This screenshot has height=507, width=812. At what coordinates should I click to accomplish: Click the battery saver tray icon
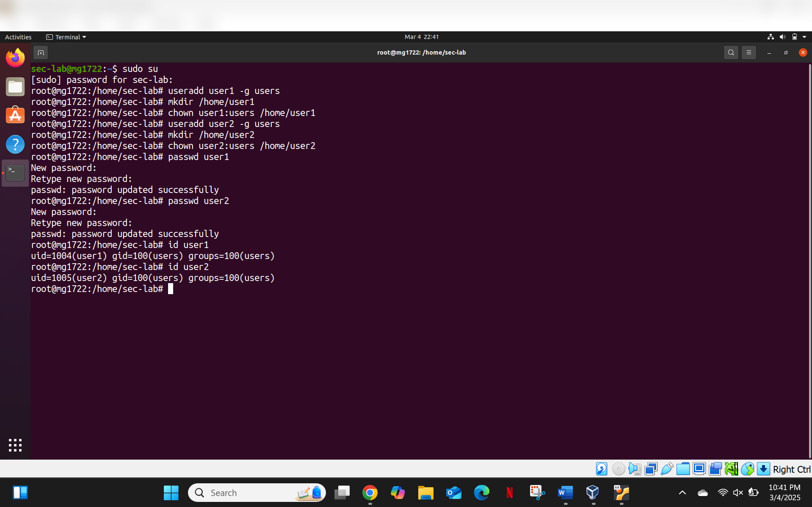pyautogui.click(x=753, y=493)
